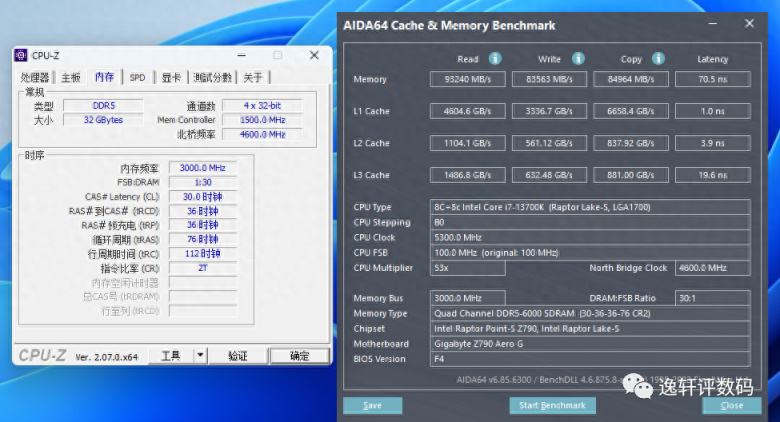The width and height of the screenshot is (780, 422).
Task: Click the Memory Latency value 70.5 ns
Action: click(713, 79)
